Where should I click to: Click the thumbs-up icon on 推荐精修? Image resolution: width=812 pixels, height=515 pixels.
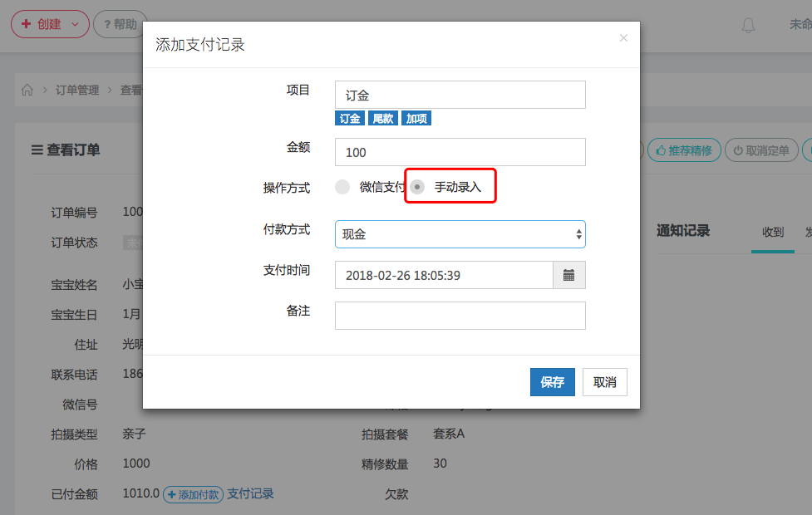point(660,150)
